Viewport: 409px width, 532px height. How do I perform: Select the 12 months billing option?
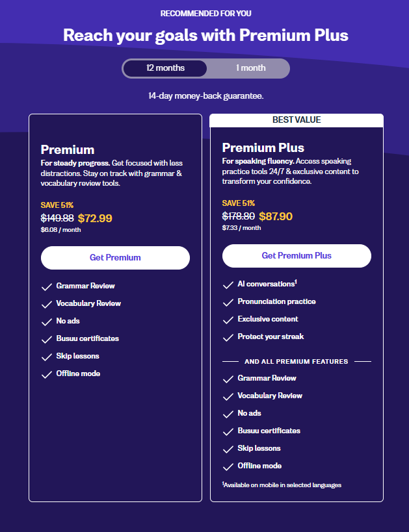coord(165,68)
